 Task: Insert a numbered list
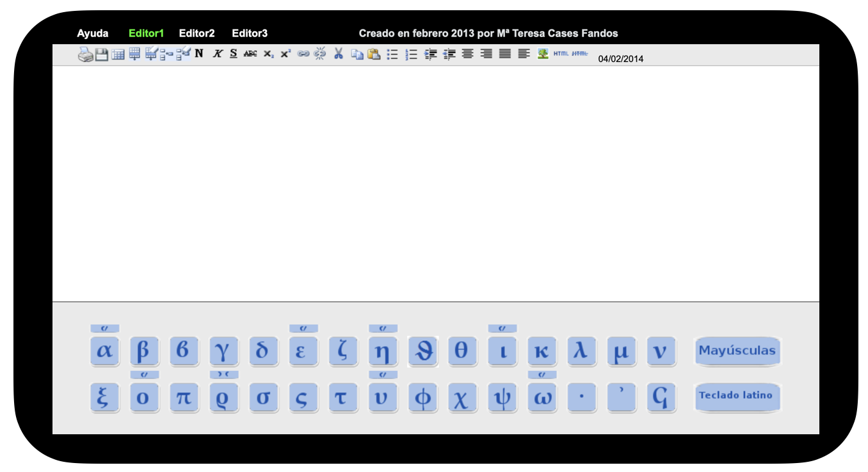412,54
